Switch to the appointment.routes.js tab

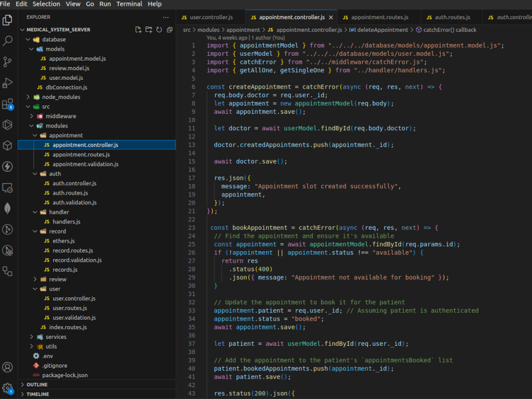380,18
